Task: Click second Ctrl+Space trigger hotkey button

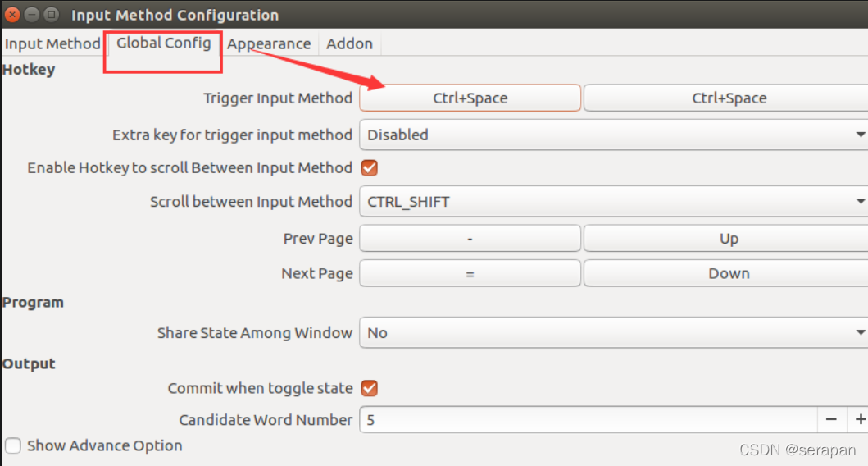Action: (x=726, y=98)
